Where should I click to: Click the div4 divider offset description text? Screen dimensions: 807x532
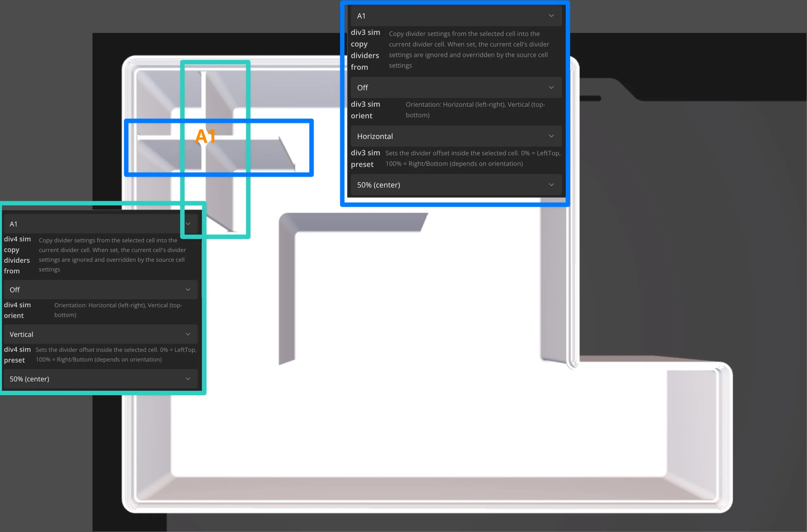[116, 355]
